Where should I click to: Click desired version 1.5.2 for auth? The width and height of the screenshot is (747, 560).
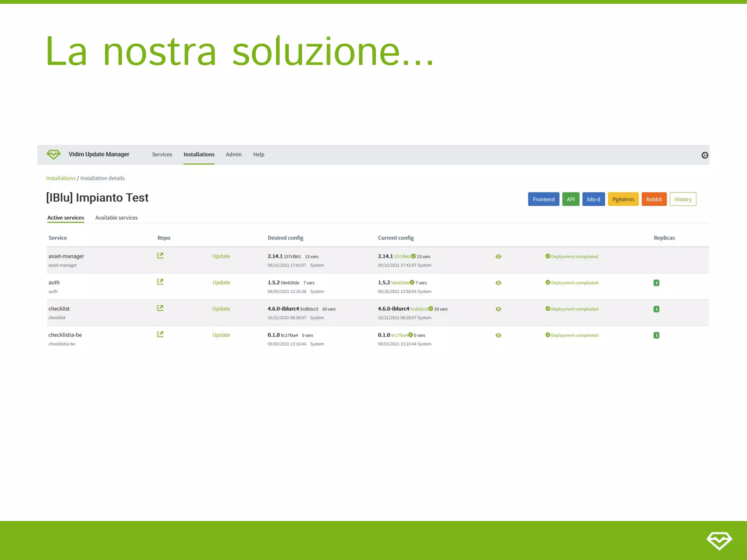point(274,283)
